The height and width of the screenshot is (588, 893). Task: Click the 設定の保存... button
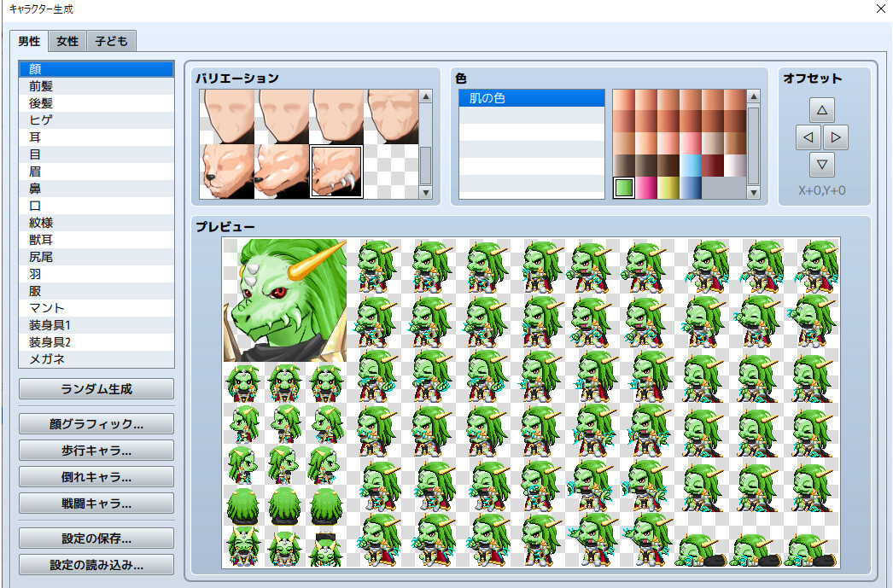pos(96,539)
